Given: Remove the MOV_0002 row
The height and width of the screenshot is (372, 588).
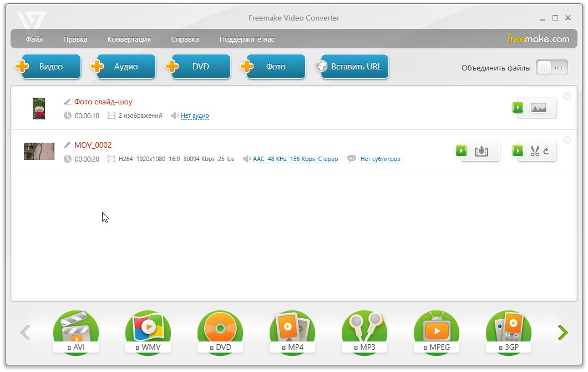Looking at the screenshot, I should pos(567,140).
